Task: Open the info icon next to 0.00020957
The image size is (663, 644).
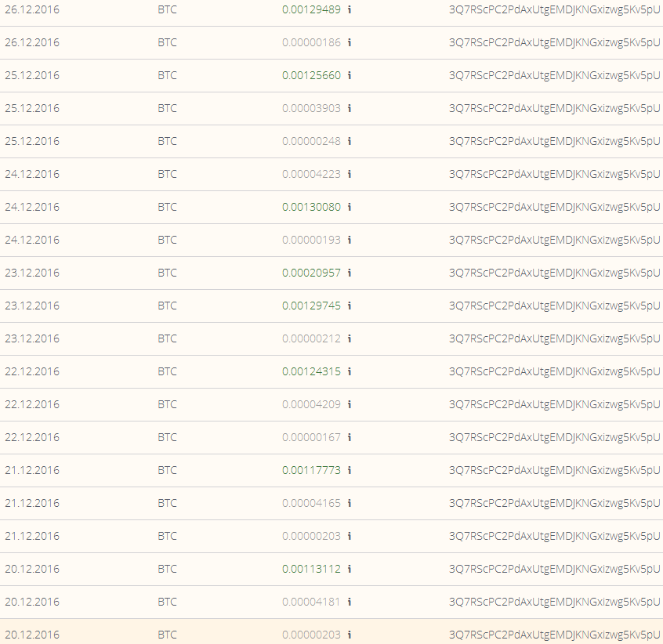Action: (350, 273)
